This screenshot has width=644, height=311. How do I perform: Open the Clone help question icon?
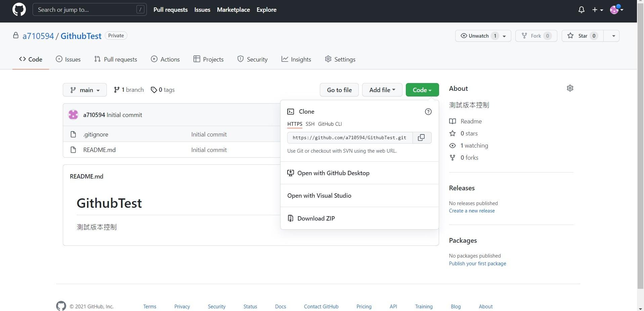pos(428,112)
